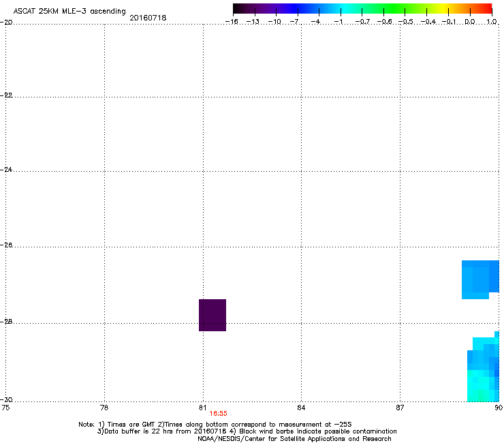504x443 pixels.
Task: Click the longitude axis label 75
Action: [5, 408]
